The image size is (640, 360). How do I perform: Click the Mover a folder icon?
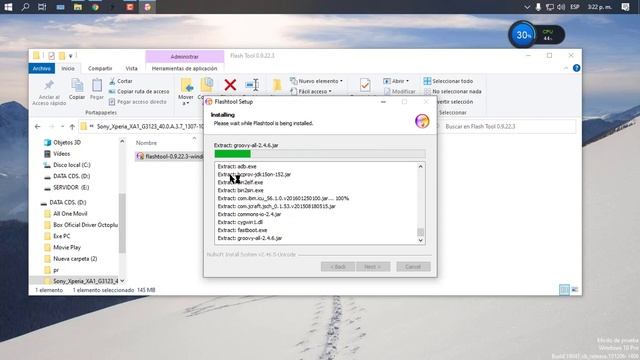point(187,85)
